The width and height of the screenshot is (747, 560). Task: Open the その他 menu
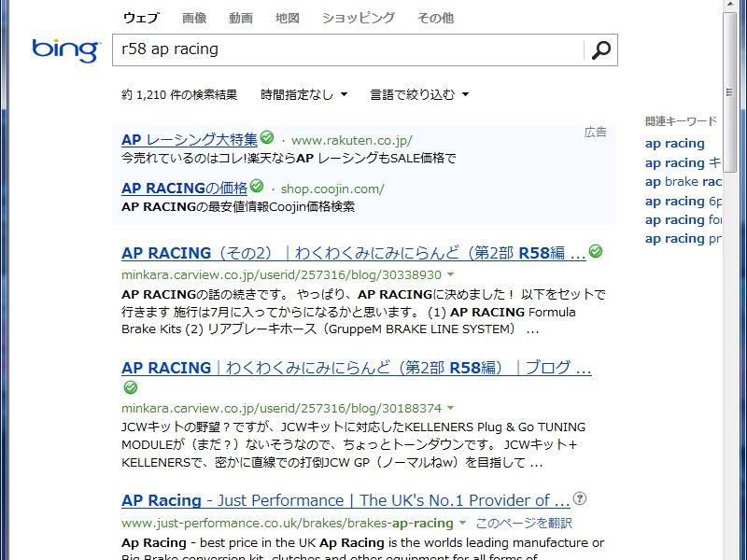click(x=435, y=18)
